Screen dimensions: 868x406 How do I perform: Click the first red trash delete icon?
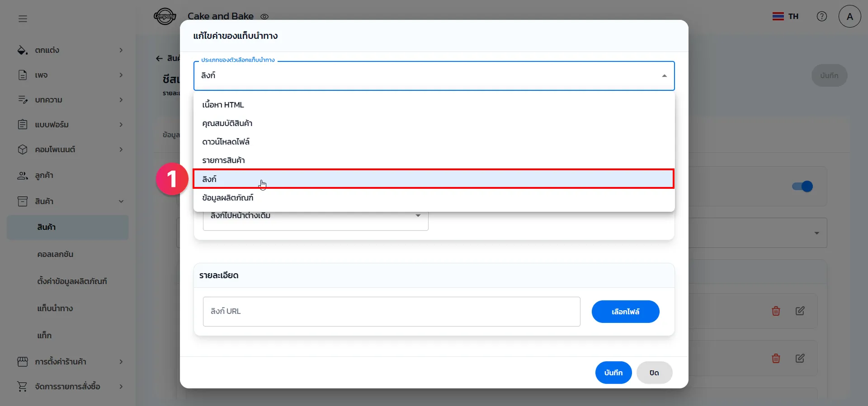[776, 311]
